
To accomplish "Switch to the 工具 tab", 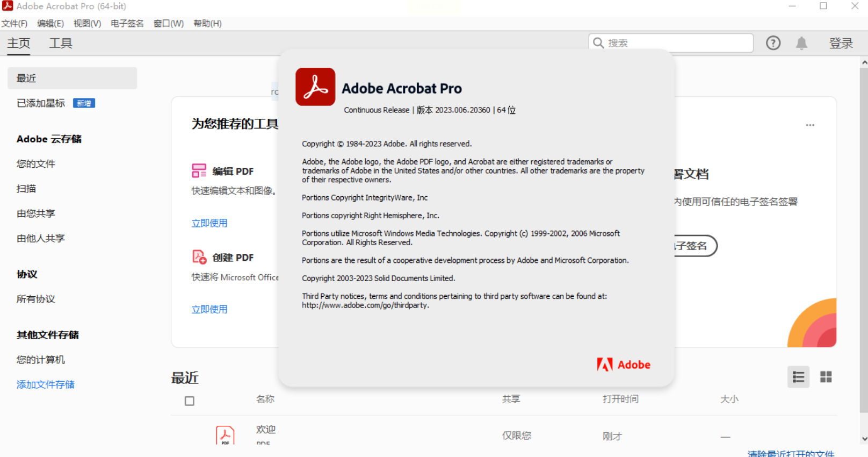I will tap(61, 43).
